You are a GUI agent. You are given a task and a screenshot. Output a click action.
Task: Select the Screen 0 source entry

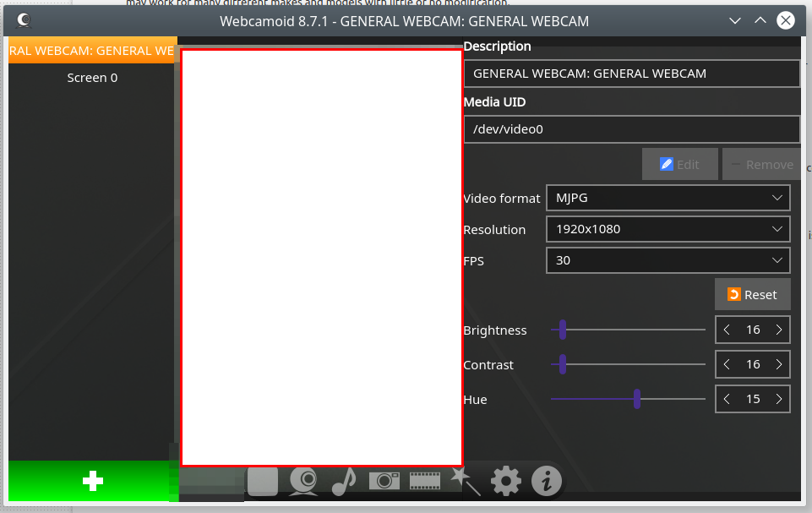pyautogui.click(x=91, y=77)
